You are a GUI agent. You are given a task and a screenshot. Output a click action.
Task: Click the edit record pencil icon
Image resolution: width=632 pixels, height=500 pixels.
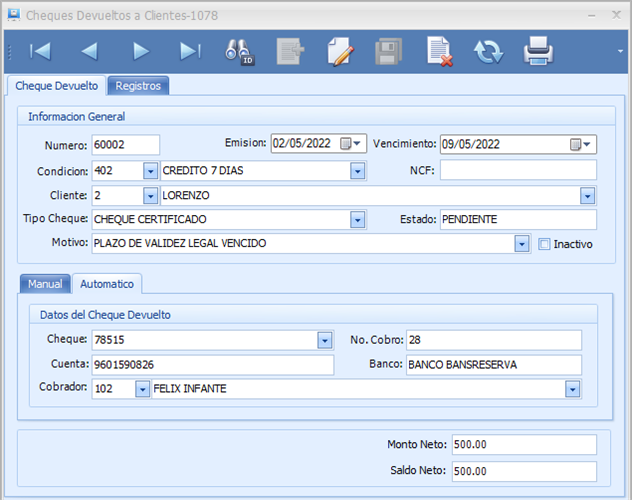340,51
